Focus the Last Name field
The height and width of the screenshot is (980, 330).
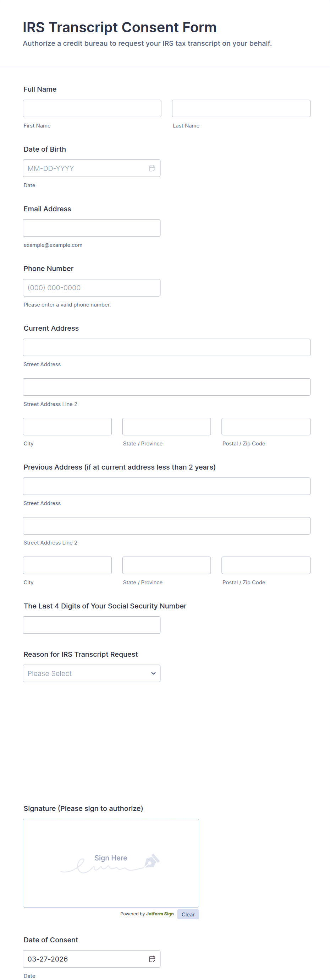[241, 108]
